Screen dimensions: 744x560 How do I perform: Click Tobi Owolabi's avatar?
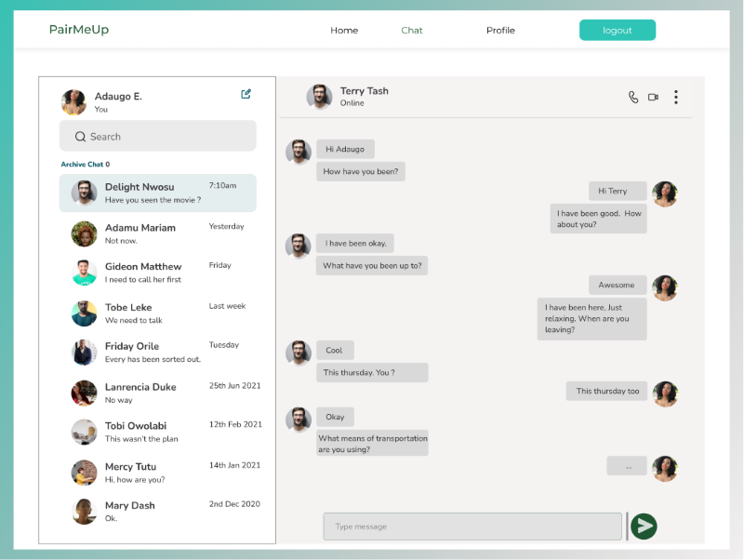point(84,432)
